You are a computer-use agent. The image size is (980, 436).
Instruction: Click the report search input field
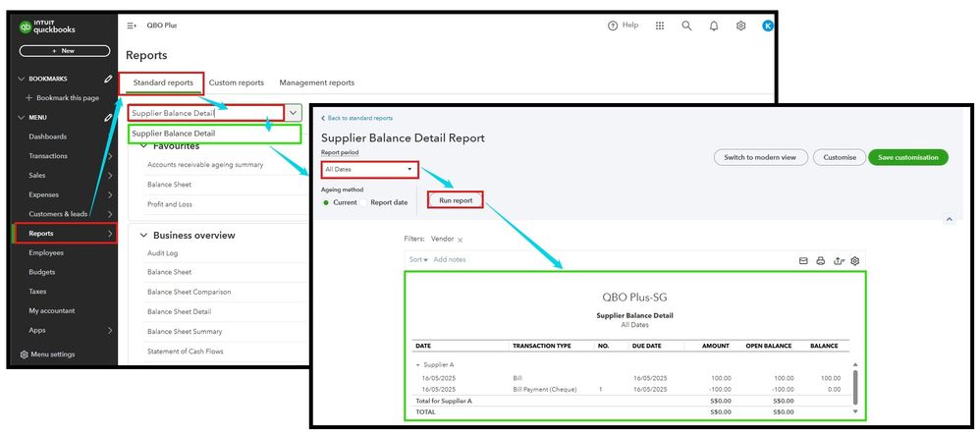[x=206, y=113]
